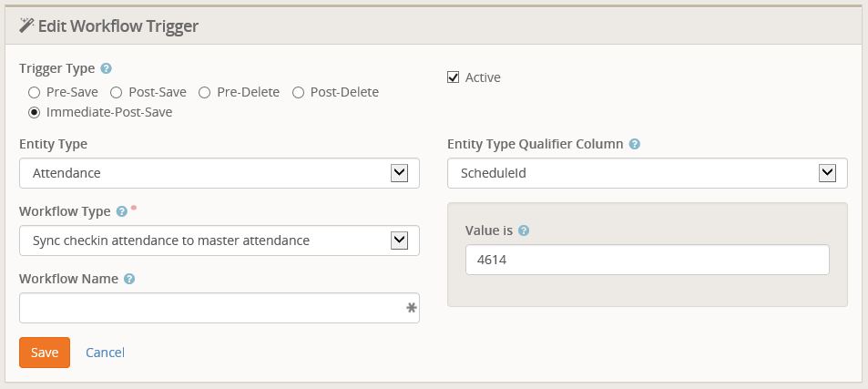Viewport: 868px width, 389px height.
Task: Focus the Workflow Name text field
Action: [209, 308]
